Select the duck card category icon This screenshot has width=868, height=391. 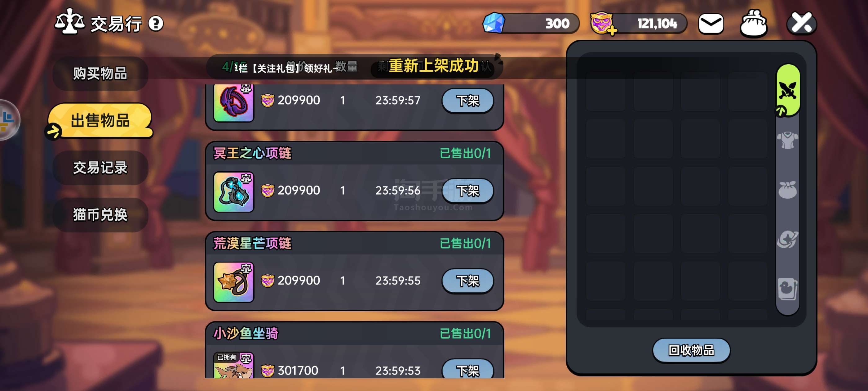[787, 289]
